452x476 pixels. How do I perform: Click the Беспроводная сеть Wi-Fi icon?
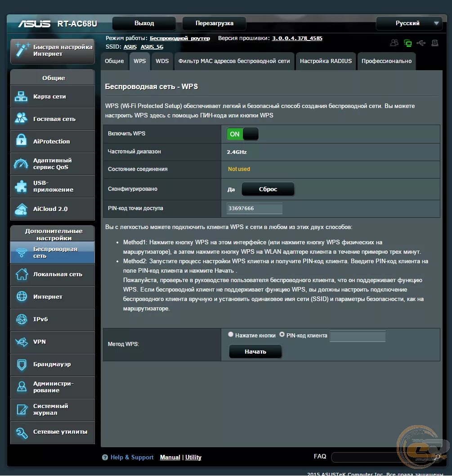(21, 252)
